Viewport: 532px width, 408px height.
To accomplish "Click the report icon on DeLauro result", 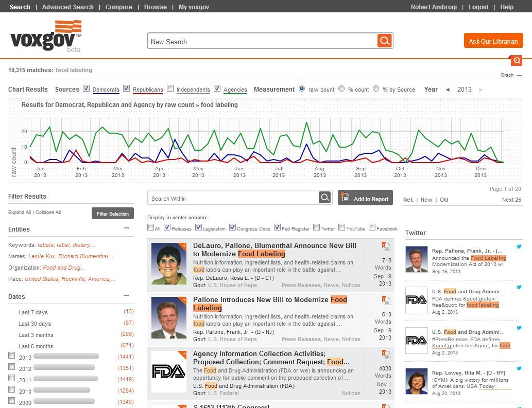I will pyautogui.click(x=386, y=246).
